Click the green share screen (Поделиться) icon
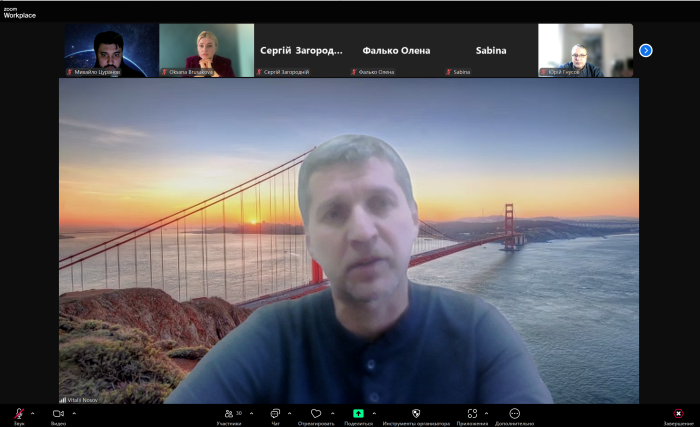Screen dimensions: 700x427 point(358,413)
